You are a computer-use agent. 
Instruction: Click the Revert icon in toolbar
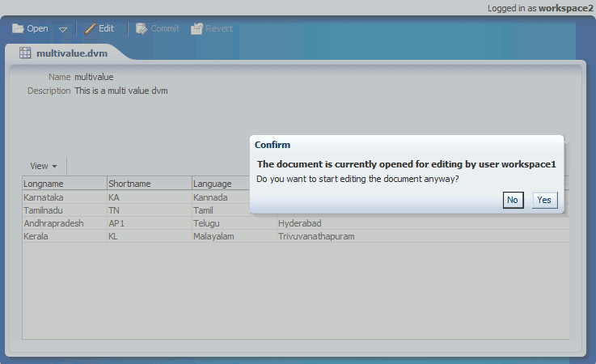197,28
